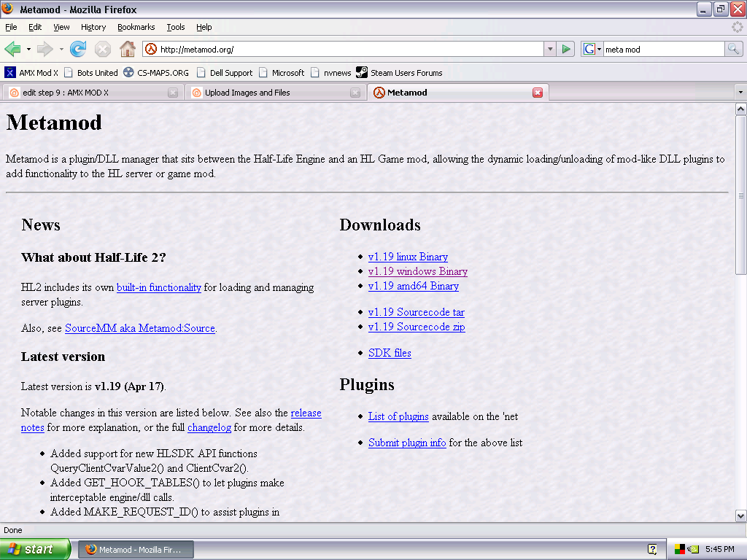Follow the built-in functionality link

(158, 287)
